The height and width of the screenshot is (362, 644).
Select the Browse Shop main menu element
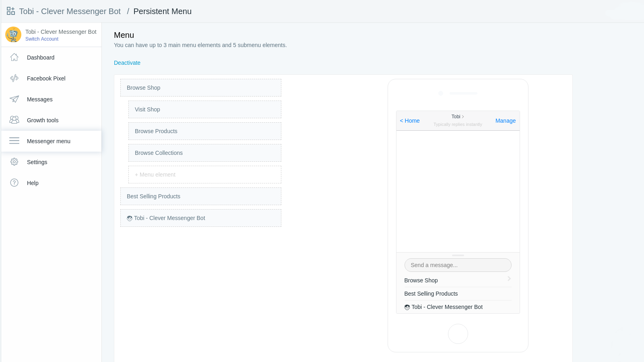201,88
